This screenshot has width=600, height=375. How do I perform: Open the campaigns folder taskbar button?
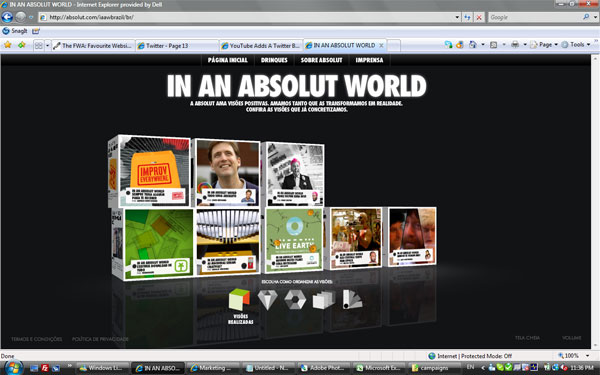(434, 368)
